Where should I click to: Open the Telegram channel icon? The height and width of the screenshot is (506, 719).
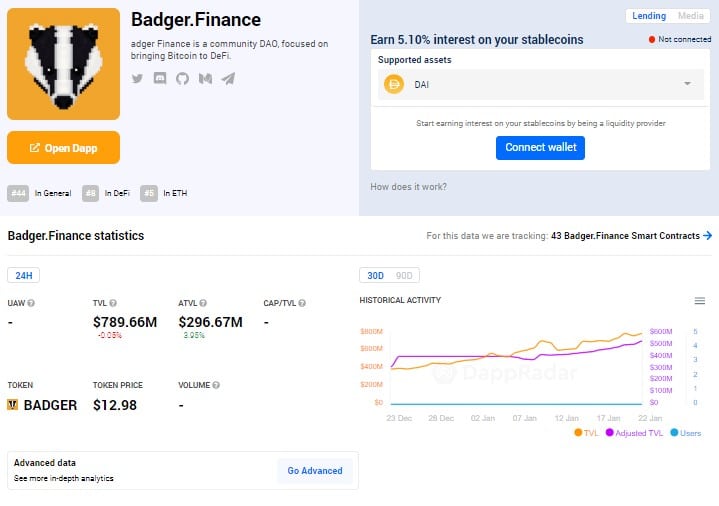point(228,78)
